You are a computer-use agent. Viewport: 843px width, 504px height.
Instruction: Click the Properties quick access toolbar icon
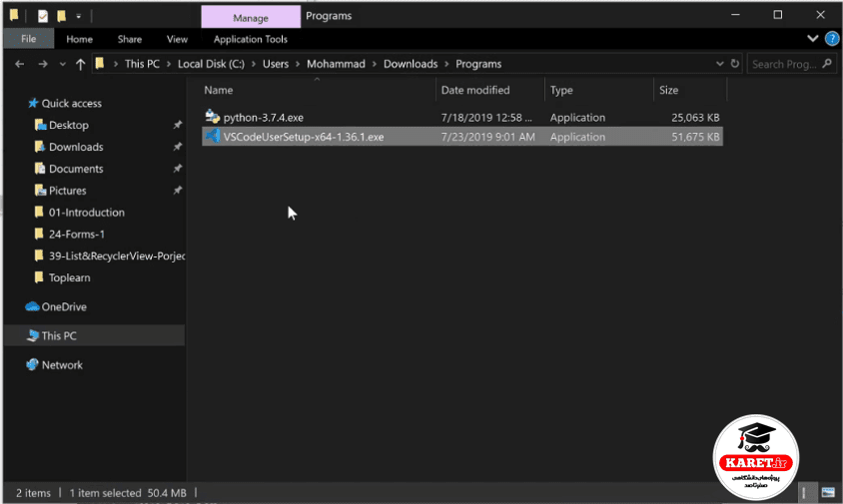[x=43, y=16]
